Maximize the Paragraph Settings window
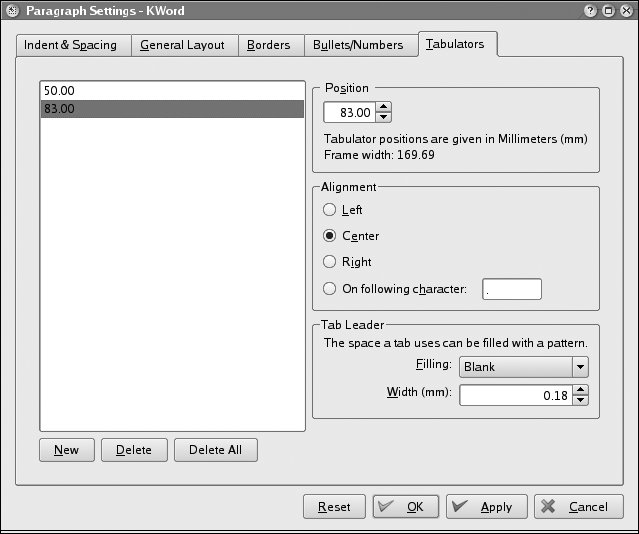 608,11
